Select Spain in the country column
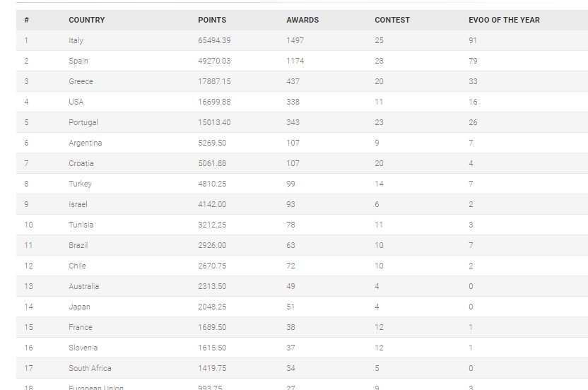The height and width of the screenshot is (390, 588). pos(78,61)
